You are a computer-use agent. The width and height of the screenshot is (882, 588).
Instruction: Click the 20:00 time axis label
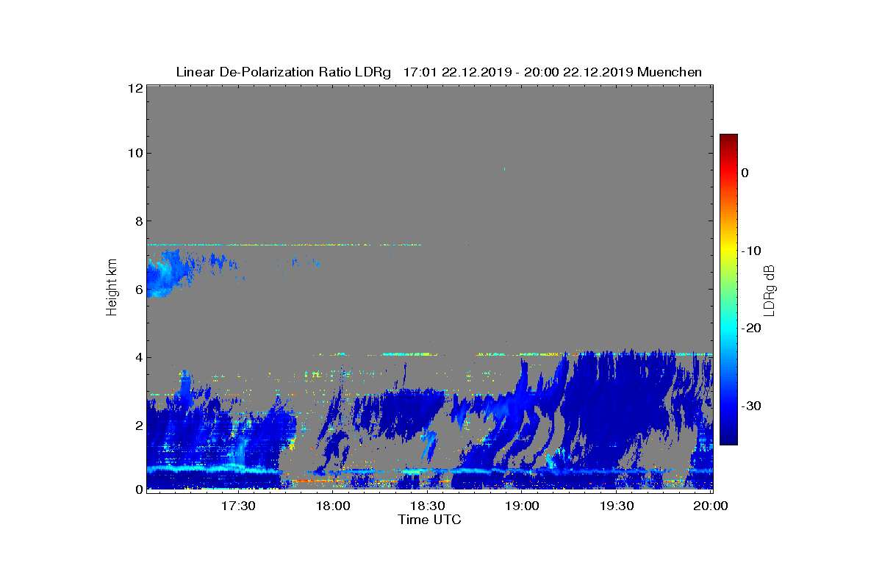[x=711, y=506]
